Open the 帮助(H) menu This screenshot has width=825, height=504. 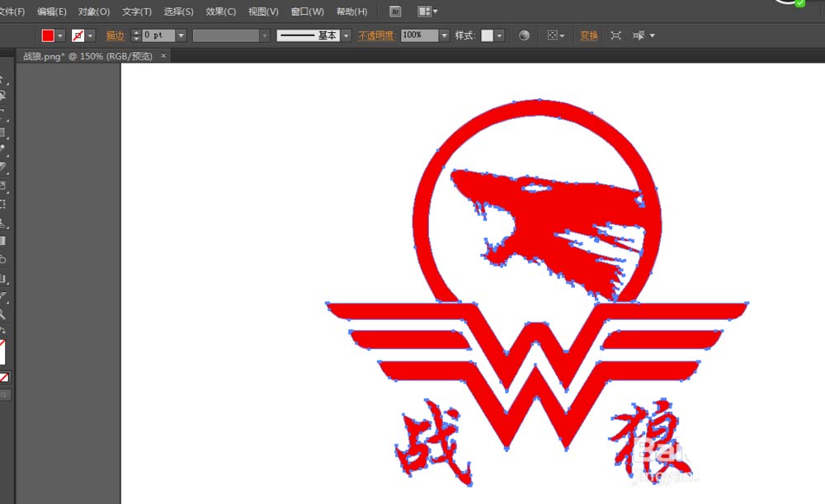[352, 12]
